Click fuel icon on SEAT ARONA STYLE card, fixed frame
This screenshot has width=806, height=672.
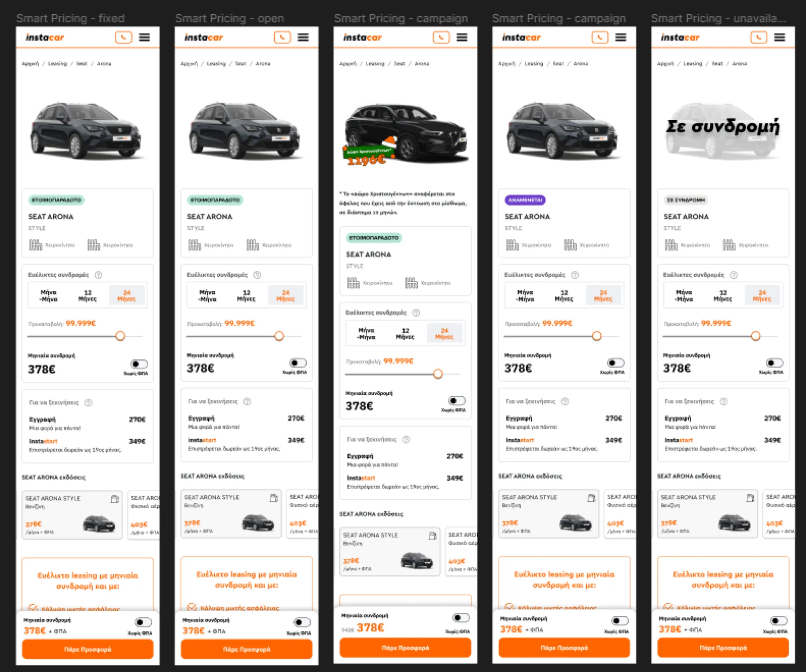pos(115,499)
